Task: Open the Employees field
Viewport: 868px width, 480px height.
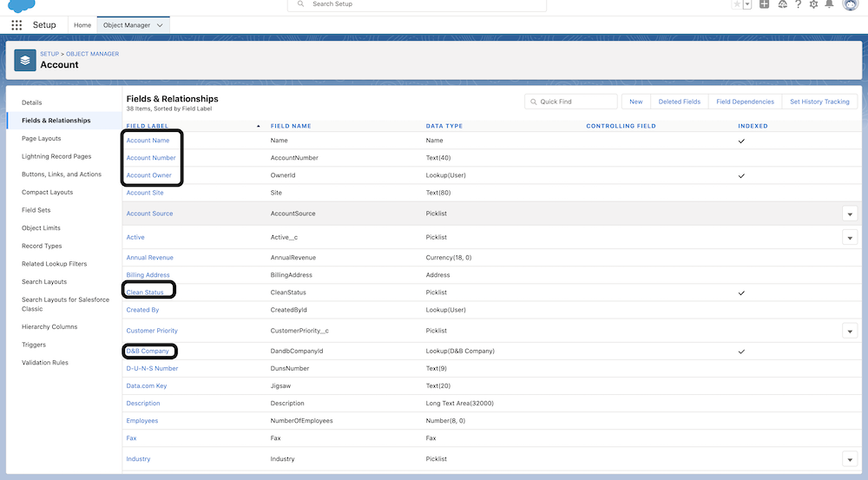Action: [142, 421]
